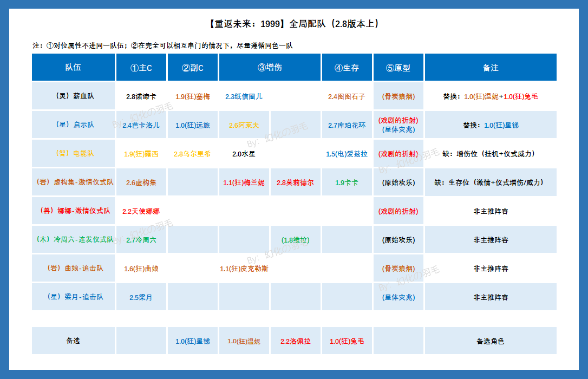The width and height of the screenshot is (588, 379).
Task: Click the 2.8诺谛卡 cell
Action: coord(141,96)
